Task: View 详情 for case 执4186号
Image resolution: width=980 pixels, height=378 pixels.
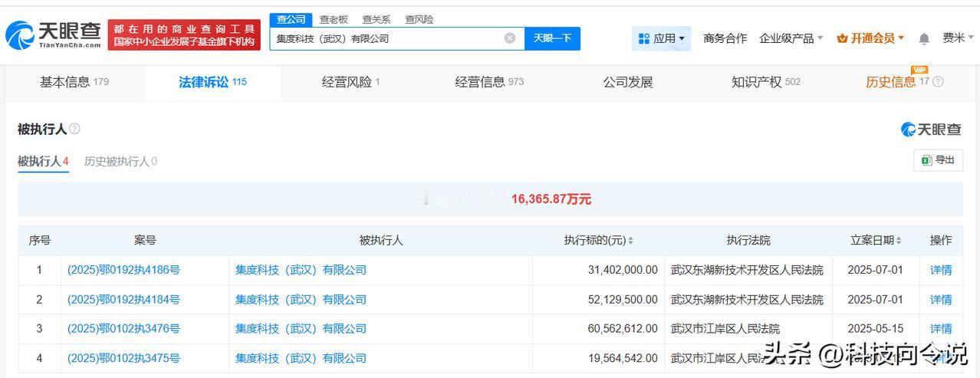Action: click(x=941, y=270)
